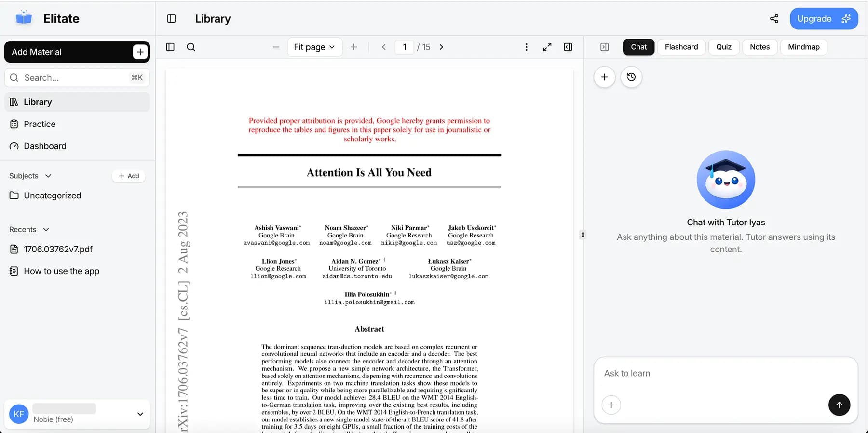Open the Mindmap tab
This screenshot has width=868, height=433.
tap(803, 47)
